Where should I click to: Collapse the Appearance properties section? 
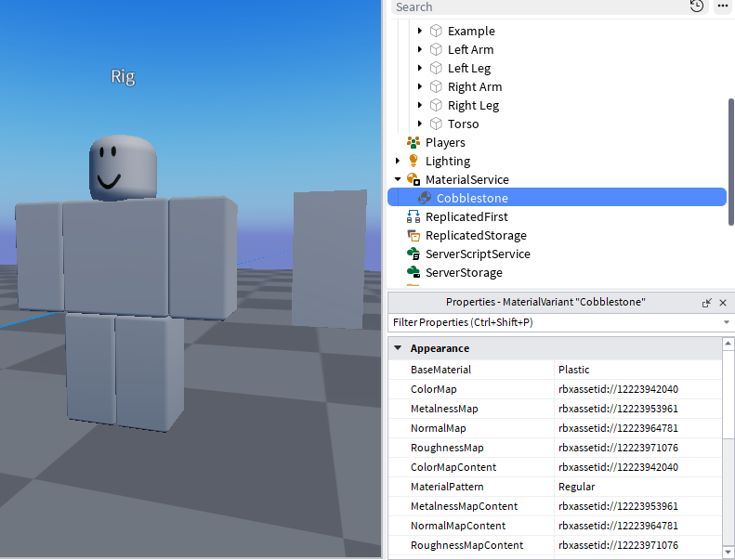[x=398, y=348]
